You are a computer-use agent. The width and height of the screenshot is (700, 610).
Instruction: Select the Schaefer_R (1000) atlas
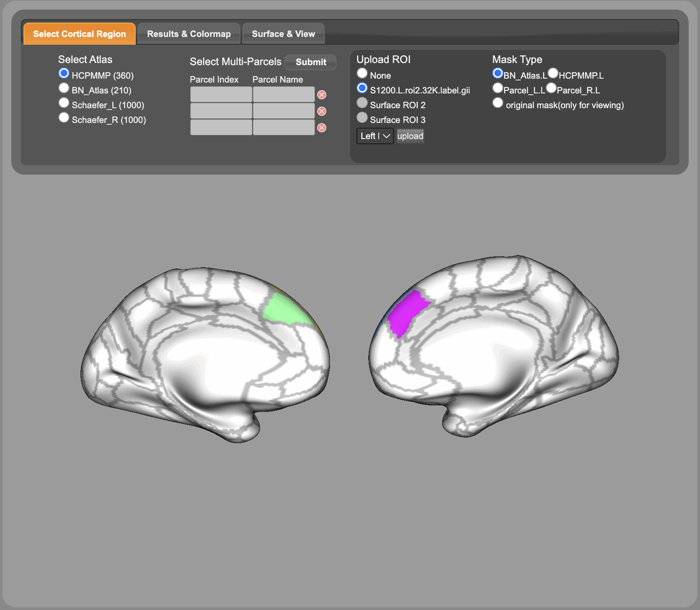coord(64,118)
